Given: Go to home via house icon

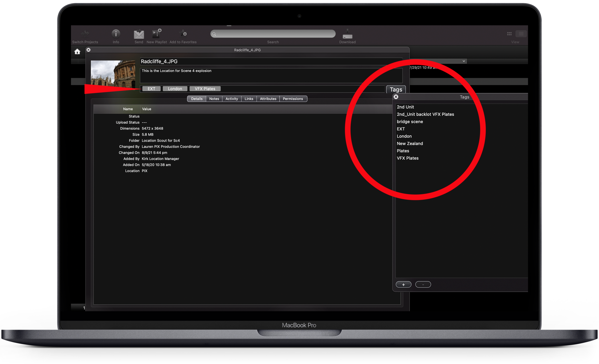Looking at the screenshot, I should point(77,52).
